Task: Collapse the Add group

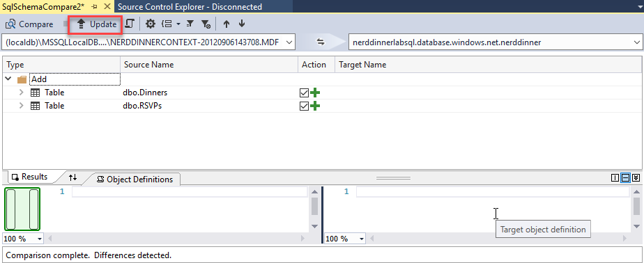Action: tap(8, 79)
